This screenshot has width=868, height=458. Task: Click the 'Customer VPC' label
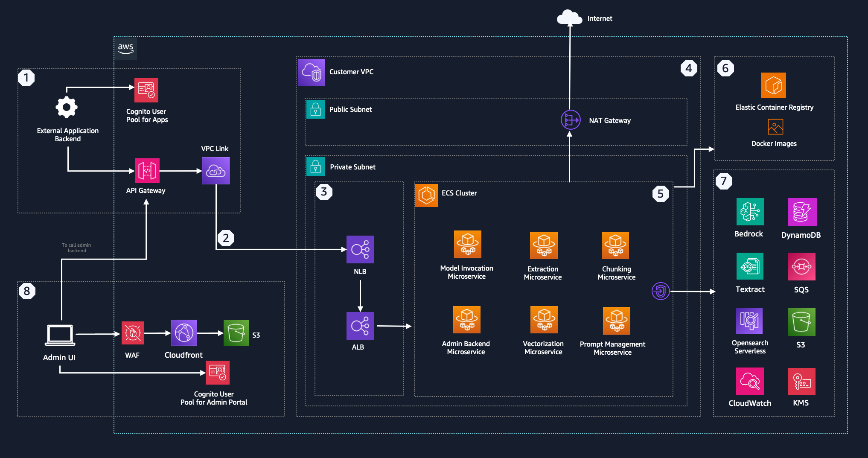351,72
